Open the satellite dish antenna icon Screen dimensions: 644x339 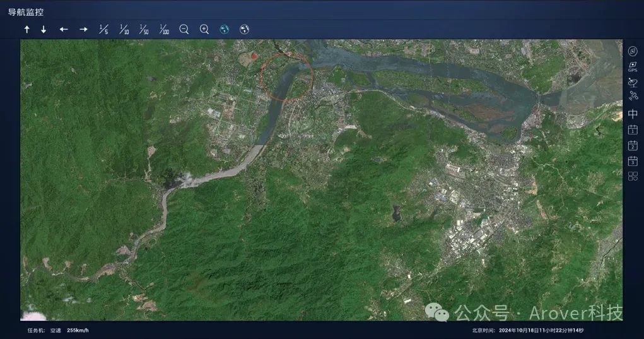pos(633,83)
